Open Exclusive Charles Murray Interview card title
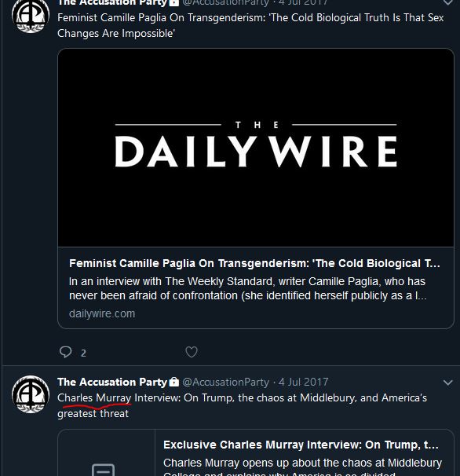Screen dimensions: 460x476 click(x=301, y=445)
